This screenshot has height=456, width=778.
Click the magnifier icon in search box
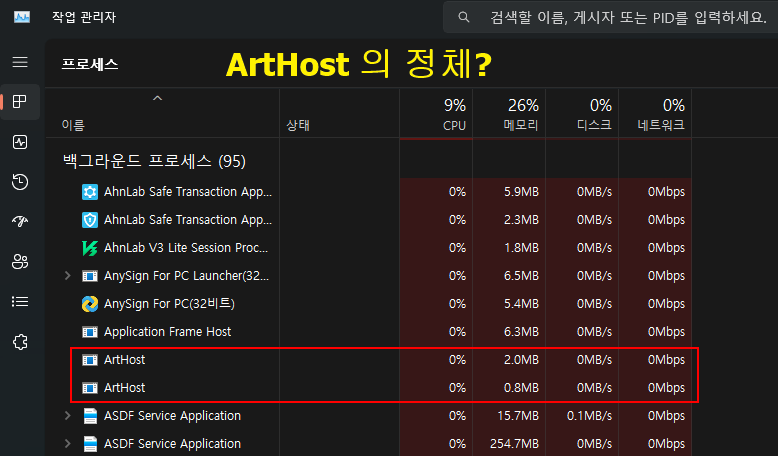tap(463, 17)
